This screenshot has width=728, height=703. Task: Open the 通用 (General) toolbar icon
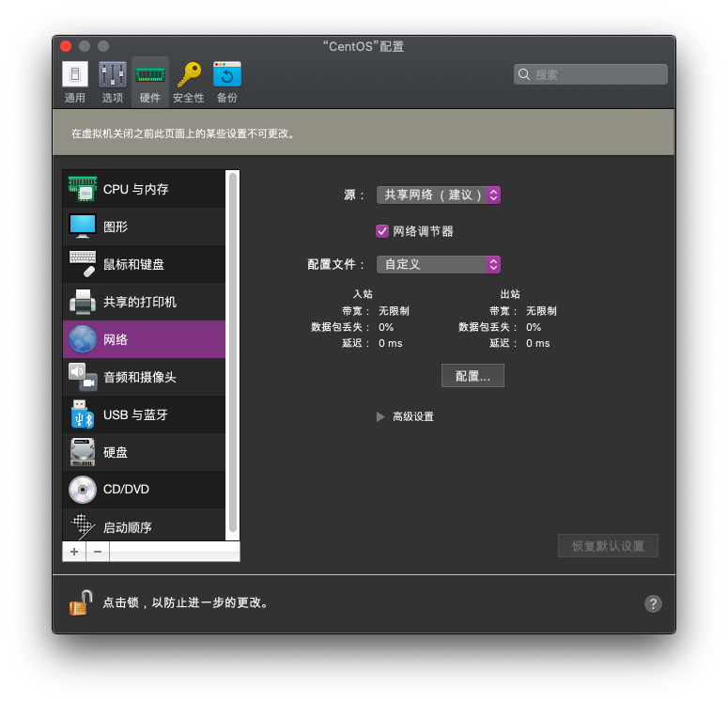point(75,74)
